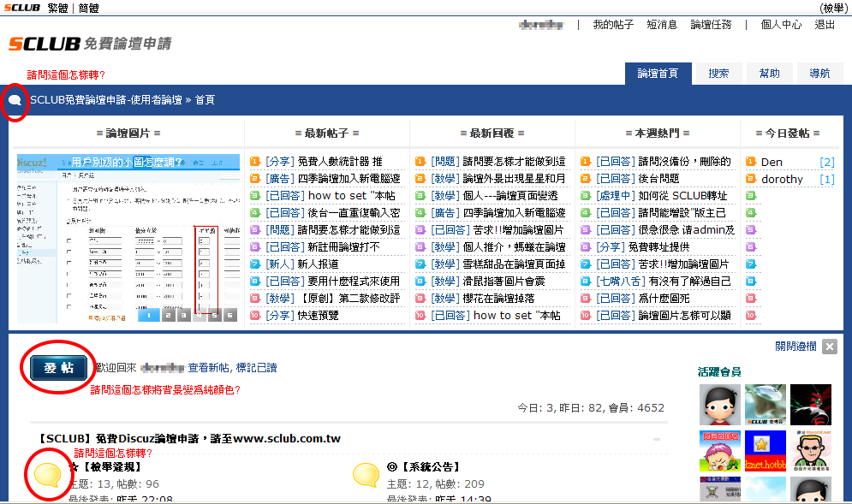Click the rank 9 icon beside 櫻花在論壇掉落

coord(420,298)
